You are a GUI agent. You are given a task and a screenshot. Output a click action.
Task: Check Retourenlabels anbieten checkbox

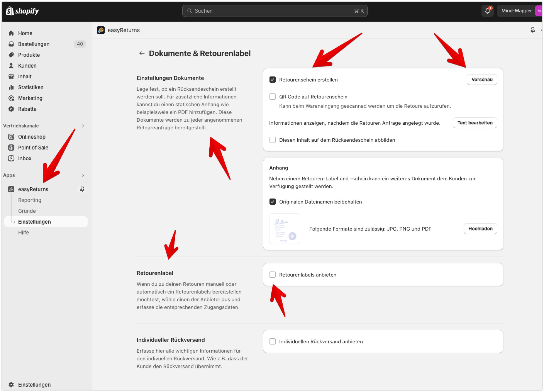coord(272,275)
